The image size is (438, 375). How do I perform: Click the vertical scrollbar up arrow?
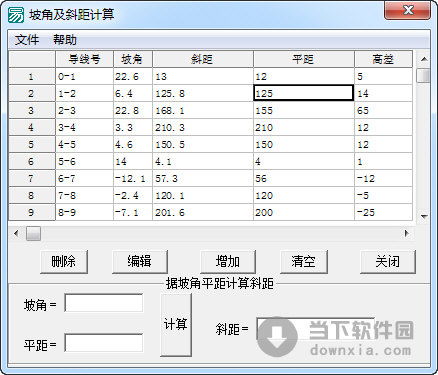424,59
